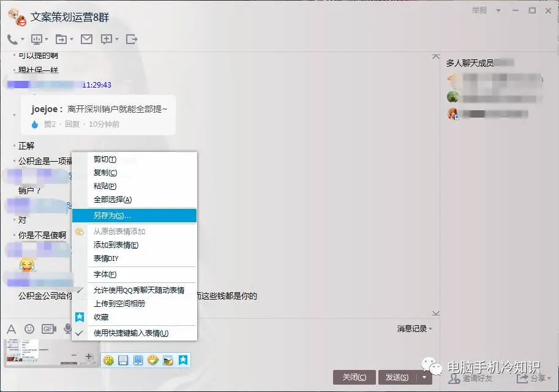Record a voice message with the microphone icon

(x=67, y=329)
